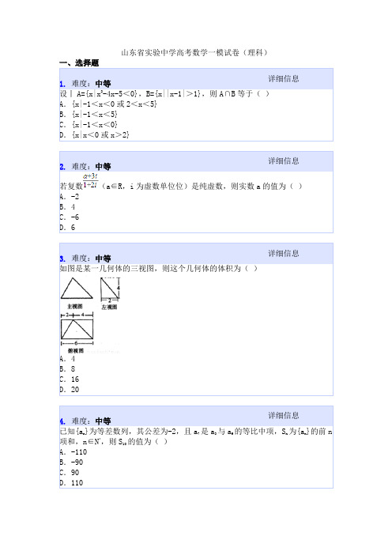Select answer A of question 1
Viewport: 392px width, 555px height.
[108, 104]
